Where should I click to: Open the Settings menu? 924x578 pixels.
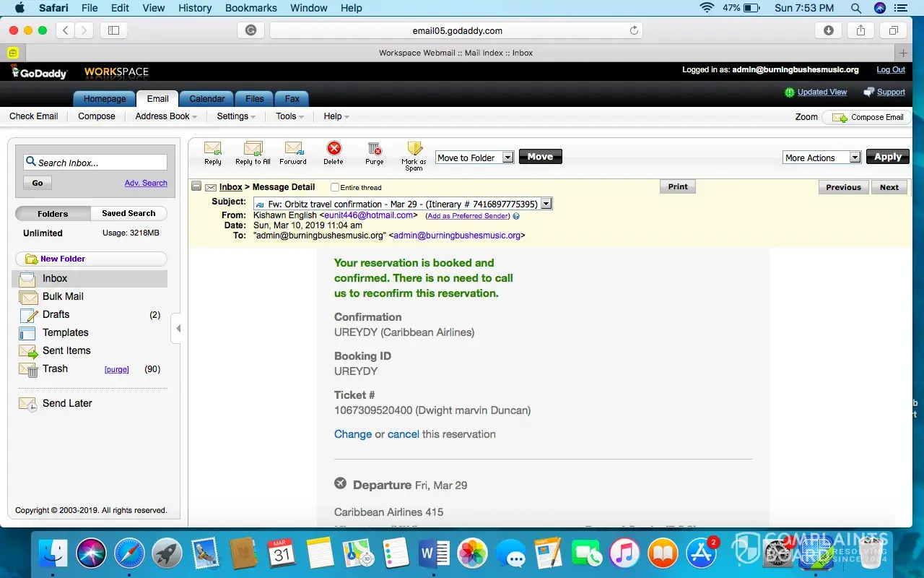tap(236, 116)
